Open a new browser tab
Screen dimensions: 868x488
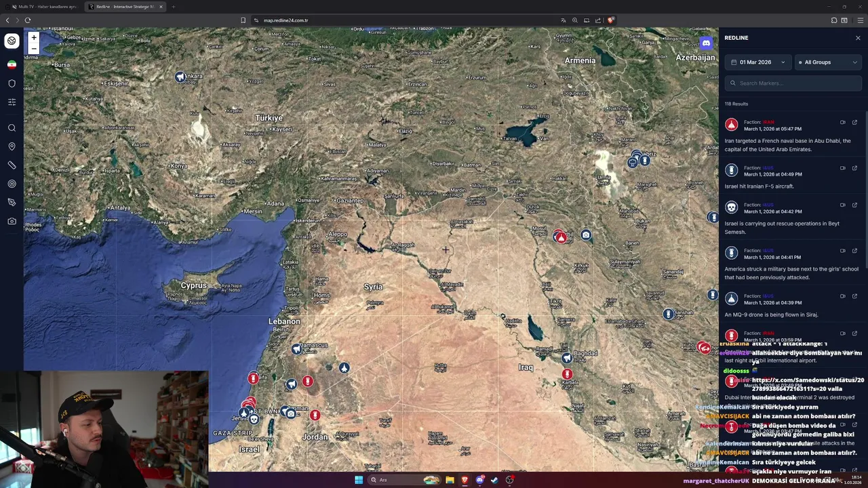click(x=174, y=7)
